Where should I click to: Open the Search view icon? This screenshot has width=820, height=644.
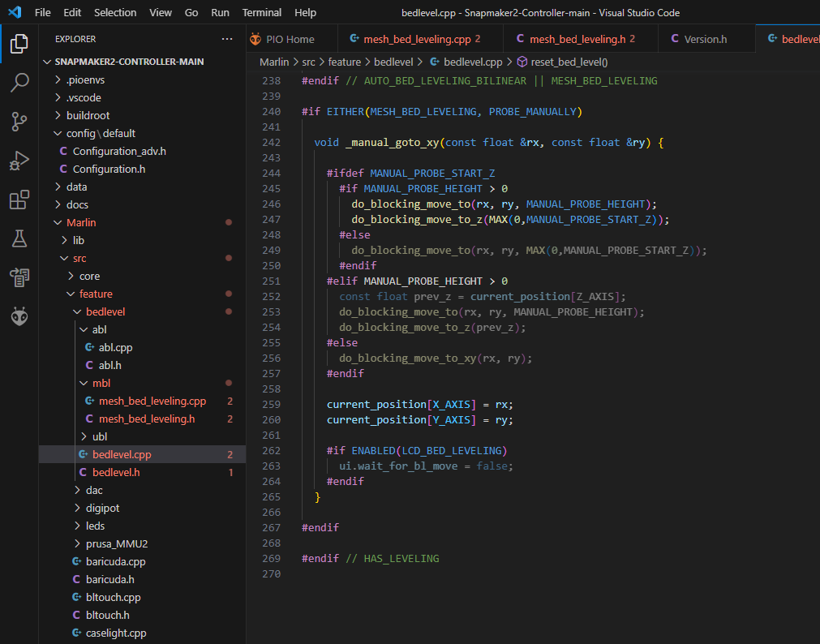[19, 83]
